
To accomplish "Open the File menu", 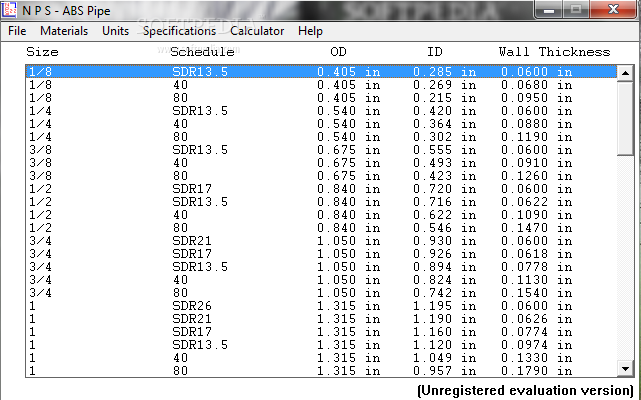I will [x=17, y=31].
